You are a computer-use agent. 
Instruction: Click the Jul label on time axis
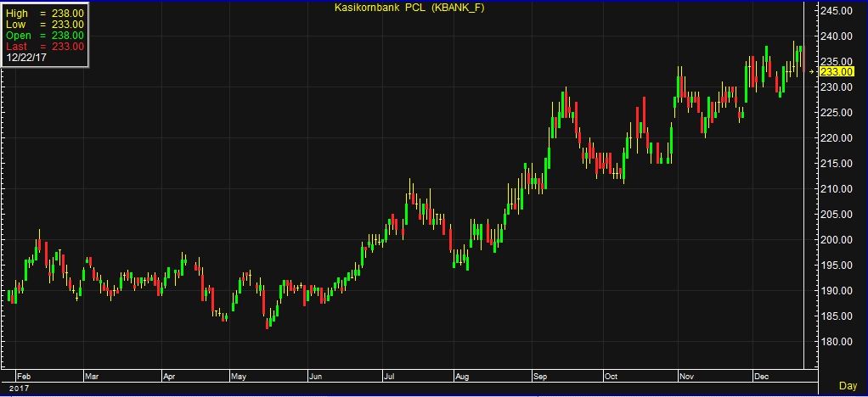click(390, 377)
